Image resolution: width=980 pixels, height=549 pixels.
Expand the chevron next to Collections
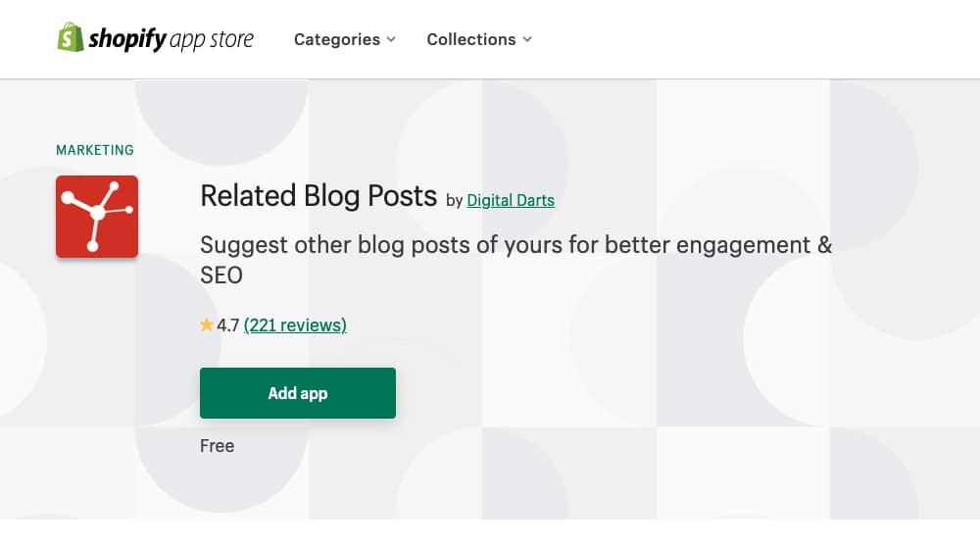(x=527, y=39)
